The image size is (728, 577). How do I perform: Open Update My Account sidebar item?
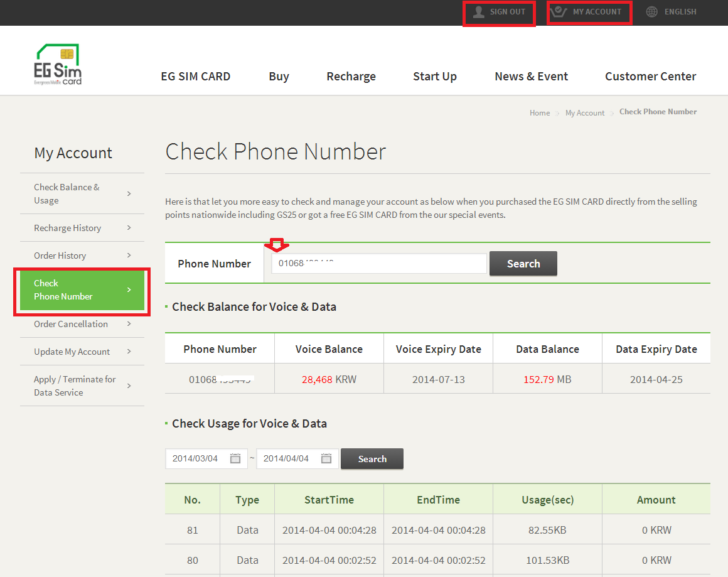tap(82, 352)
